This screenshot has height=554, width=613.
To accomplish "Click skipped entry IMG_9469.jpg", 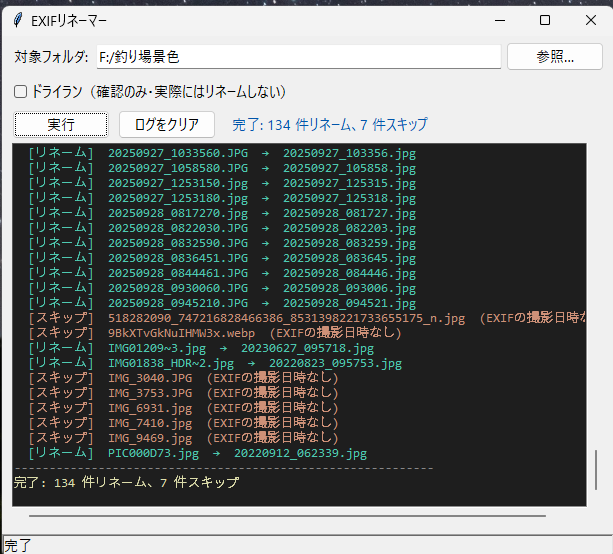I will click(x=183, y=438).
